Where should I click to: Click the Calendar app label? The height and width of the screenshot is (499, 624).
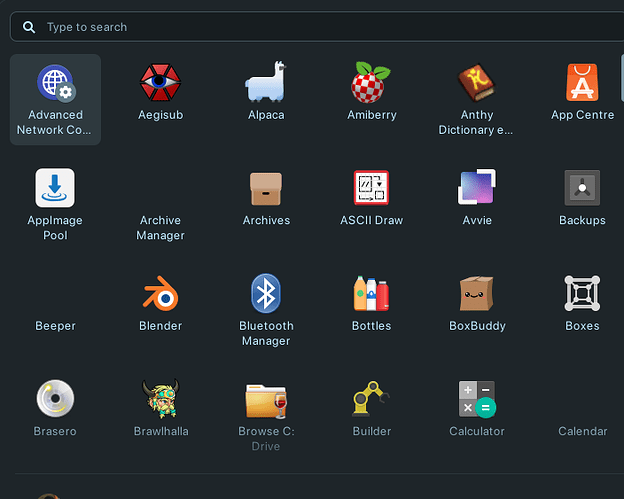click(x=583, y=431)
